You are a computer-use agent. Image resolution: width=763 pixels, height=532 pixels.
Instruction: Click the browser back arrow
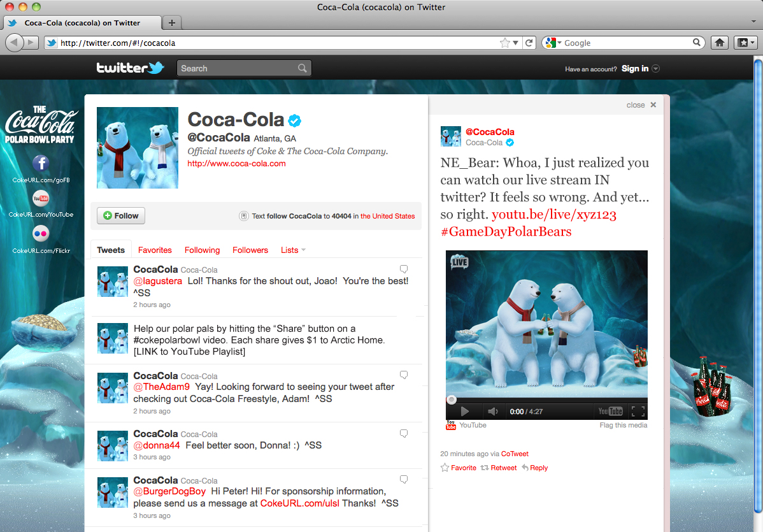click(13, 43)
